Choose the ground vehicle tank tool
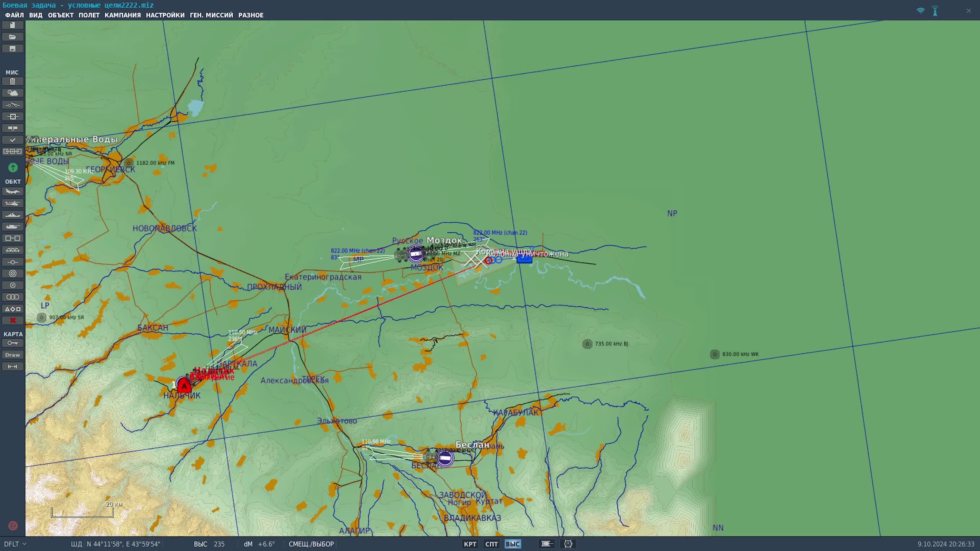The image size is (980, 551). pos(13,227)
